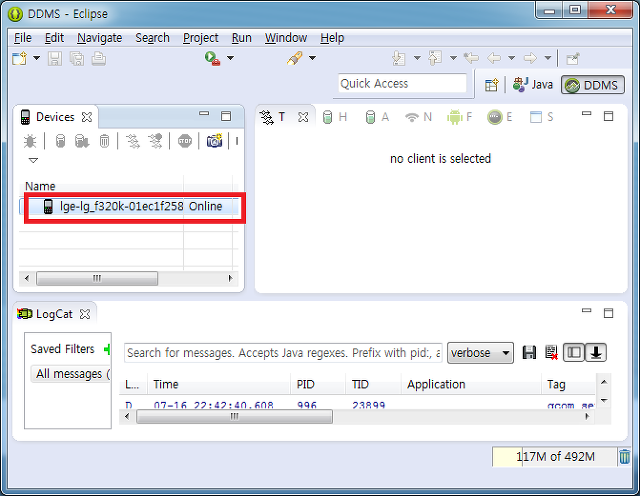Viewport: 640px width, 496px height.
Task: Select the File Explorer (F) tab
Action: (460, 117)
